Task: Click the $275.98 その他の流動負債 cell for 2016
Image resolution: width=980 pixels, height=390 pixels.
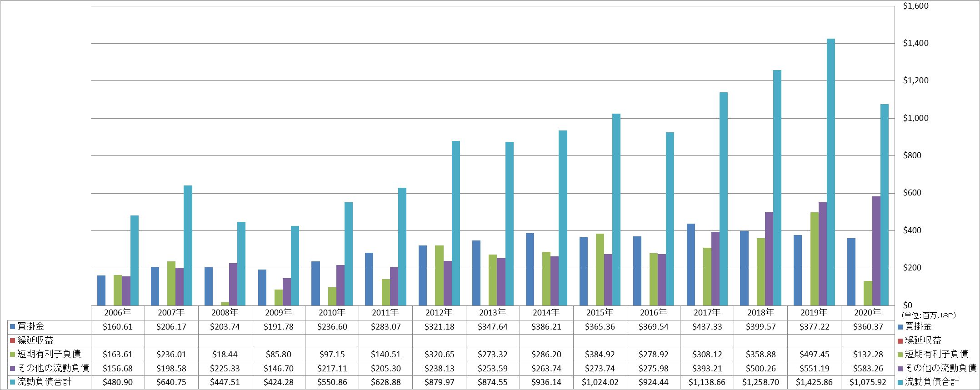Action: click(654, 369)
